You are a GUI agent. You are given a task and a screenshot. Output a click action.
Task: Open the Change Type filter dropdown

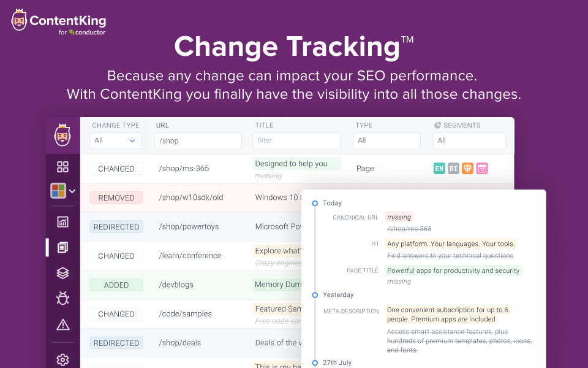click(x=116, y=140)
